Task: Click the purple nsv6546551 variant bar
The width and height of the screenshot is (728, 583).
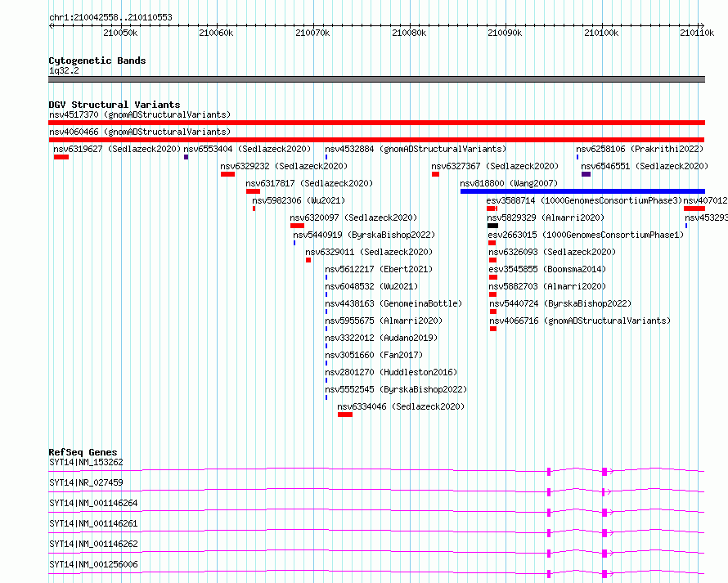Action: [x=586, y=174]
